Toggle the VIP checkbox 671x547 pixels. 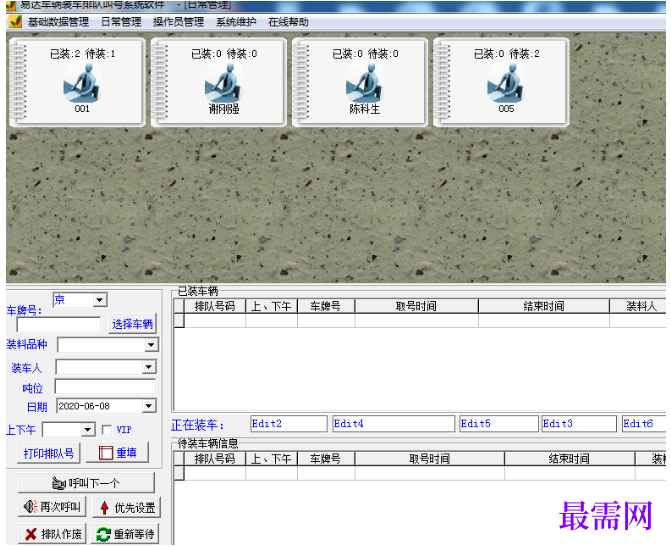(x=107, y=429)
